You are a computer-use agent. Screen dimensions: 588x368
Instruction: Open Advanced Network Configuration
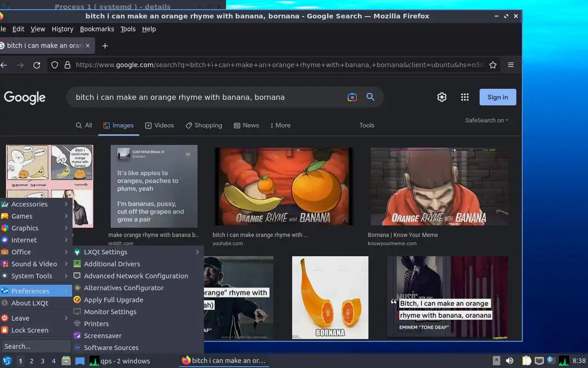[x=137, y=276]
